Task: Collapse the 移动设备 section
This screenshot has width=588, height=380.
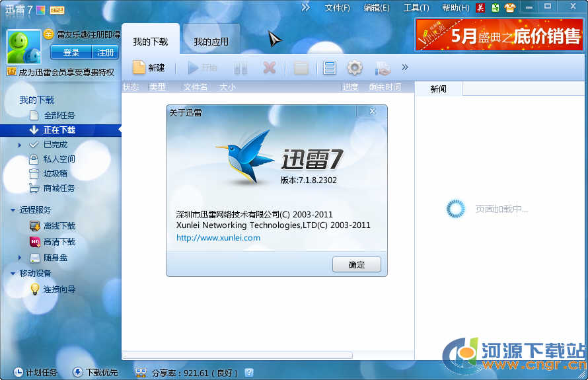Action: click(x=13, y=274)
